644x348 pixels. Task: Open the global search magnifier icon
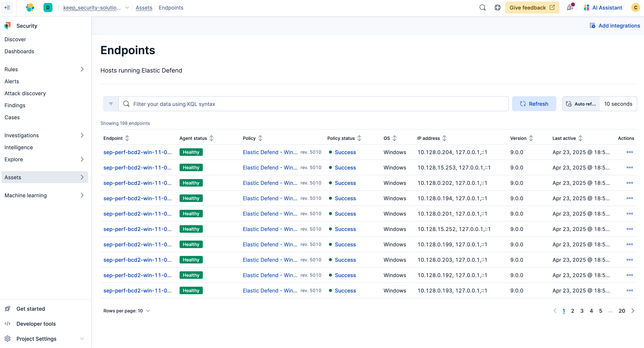coord(482,7)
